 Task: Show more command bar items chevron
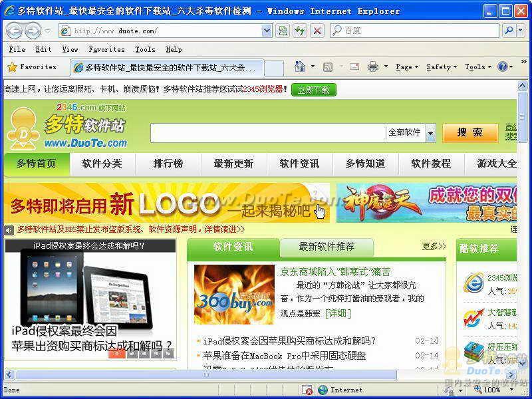(523, 62)
